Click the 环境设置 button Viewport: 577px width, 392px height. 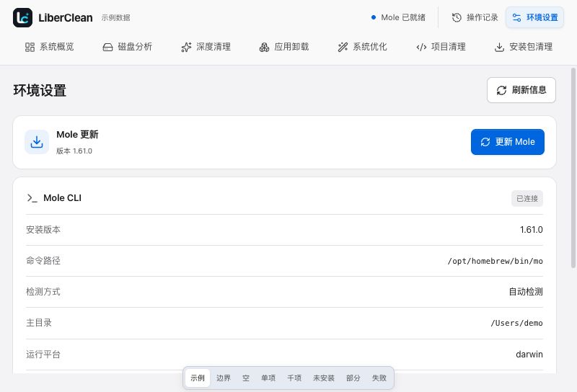[x=535, y=17]
